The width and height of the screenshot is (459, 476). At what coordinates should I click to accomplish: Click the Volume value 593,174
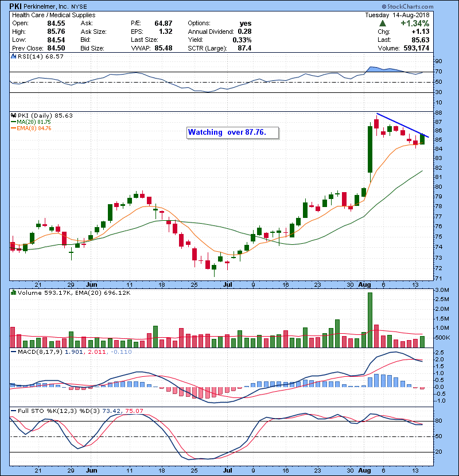417,48
